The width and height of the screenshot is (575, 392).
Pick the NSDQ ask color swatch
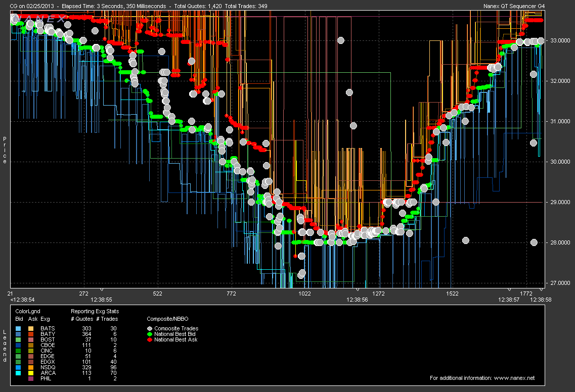tap(31, 367)
